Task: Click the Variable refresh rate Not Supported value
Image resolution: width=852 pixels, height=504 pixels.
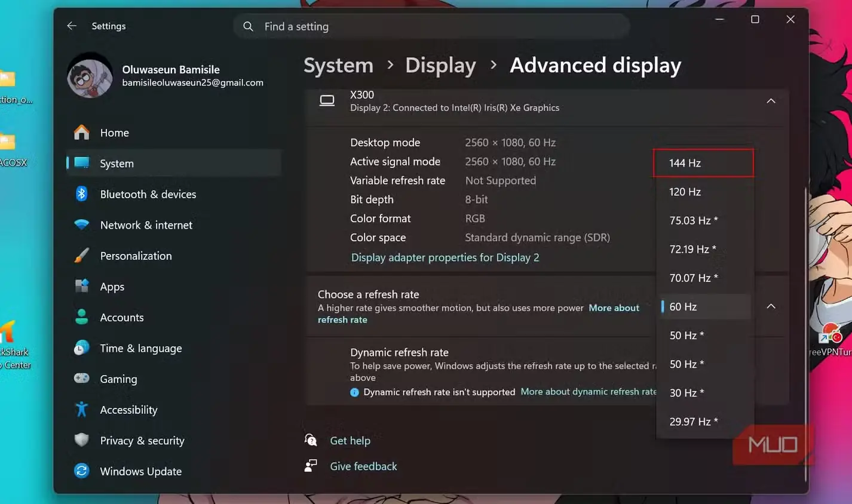Action: 500,180
